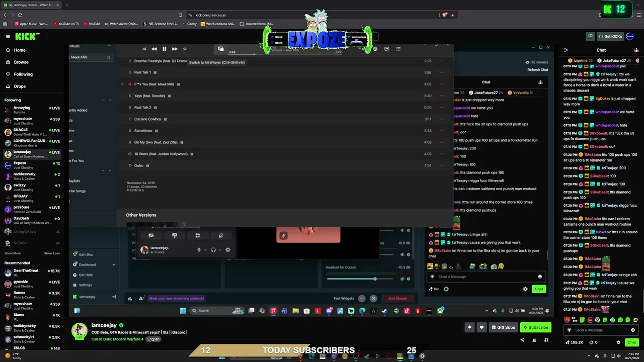Reload the browser page
This screenshot has height=362, width=644.
(20, 15)
